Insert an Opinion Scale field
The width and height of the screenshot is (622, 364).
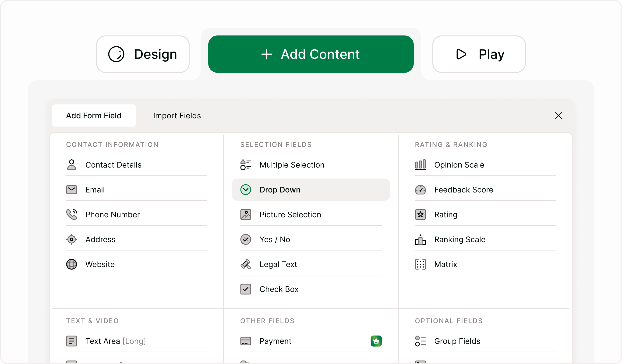485,165
